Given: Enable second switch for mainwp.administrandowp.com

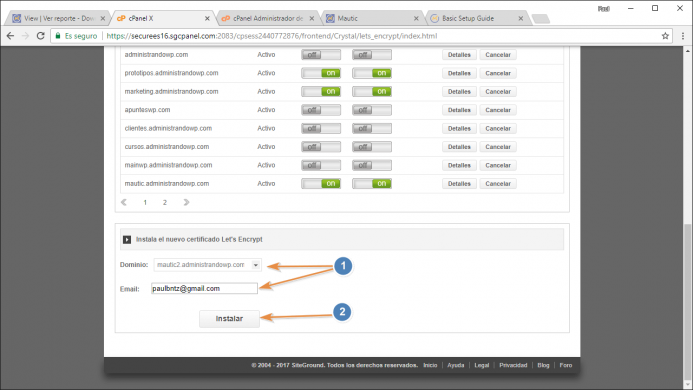Looking at the screenshot, I should [372, 165].
